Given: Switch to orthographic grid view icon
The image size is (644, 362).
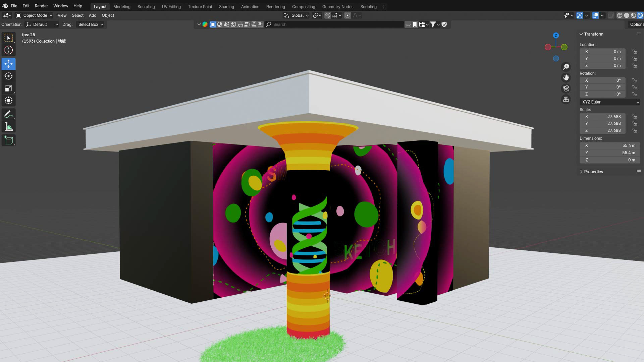Looking at the screenshot, I should coord(566,99).
